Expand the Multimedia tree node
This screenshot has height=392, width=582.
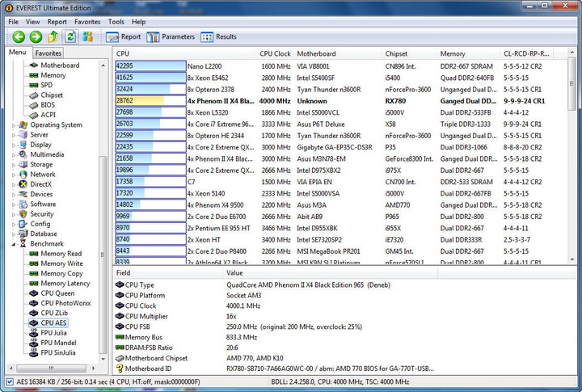(x=14, y=155)
